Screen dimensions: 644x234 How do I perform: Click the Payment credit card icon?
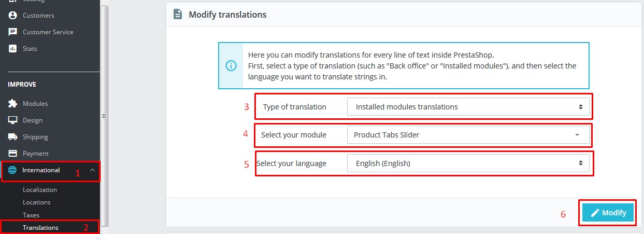[x=12, y=154]
